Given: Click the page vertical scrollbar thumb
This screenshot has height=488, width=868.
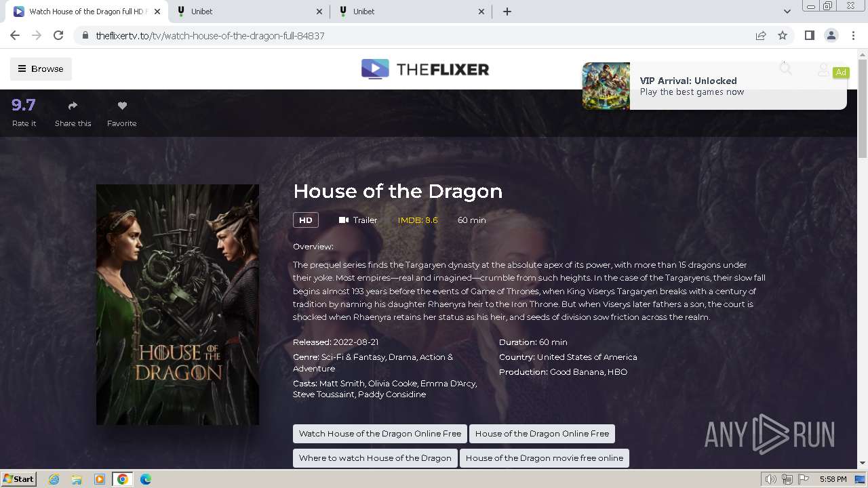Looking at the screenshot, I should [863, 108].
